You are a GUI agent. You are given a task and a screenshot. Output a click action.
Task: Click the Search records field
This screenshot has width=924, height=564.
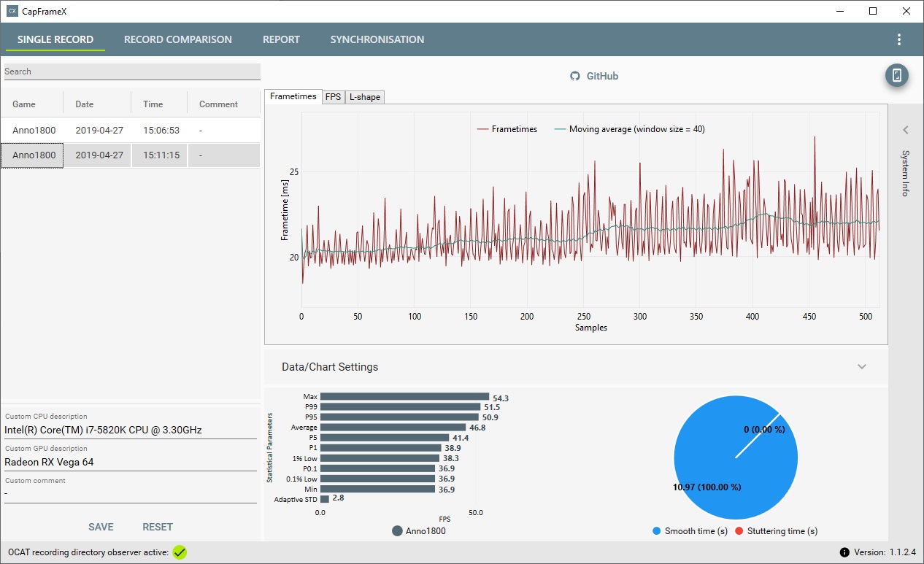tap(131, 72)
